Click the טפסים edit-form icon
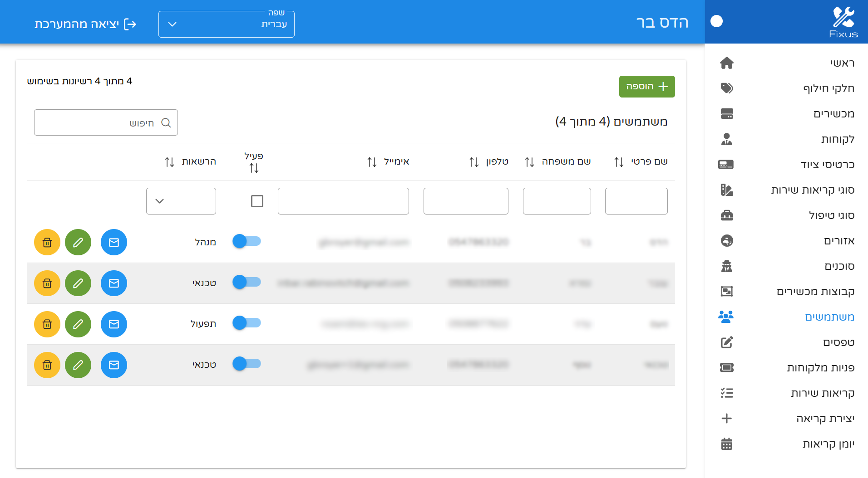The width and height of the screenshot is (868, 478). coord(727,342)
